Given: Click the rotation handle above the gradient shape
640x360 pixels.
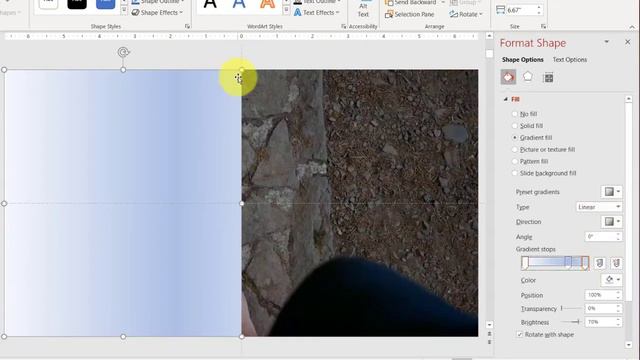Looking at the screenshot, I should click(x=123, y=52).
